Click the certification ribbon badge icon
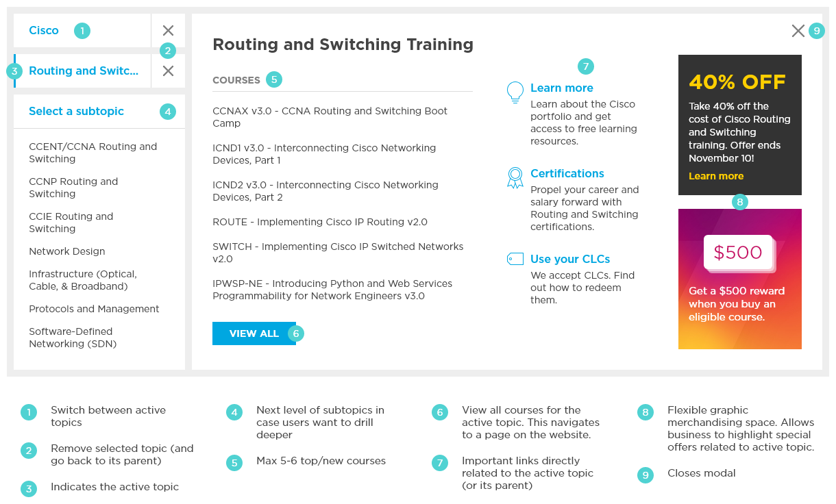836x504 pixels. point(515,177)
